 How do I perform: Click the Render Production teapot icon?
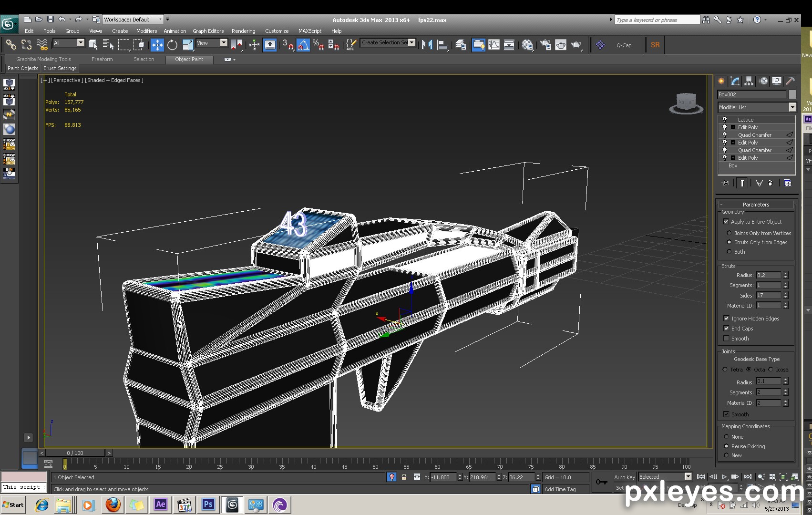pos(576,45)
